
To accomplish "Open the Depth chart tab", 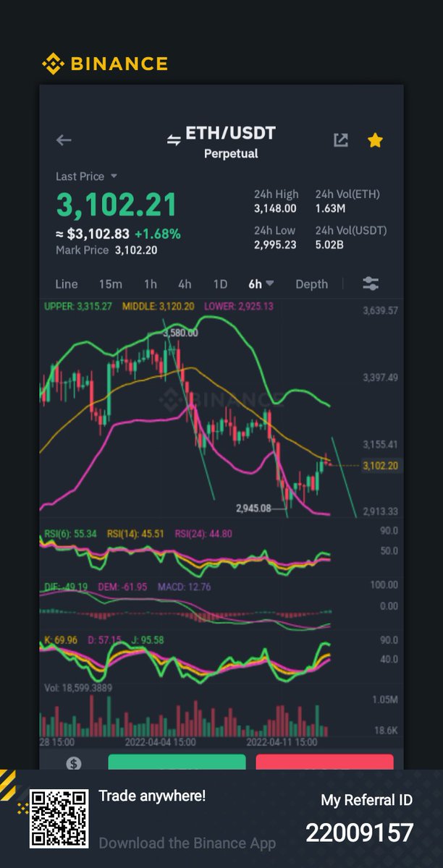I will pyautogui.click(x=311, y=284).
